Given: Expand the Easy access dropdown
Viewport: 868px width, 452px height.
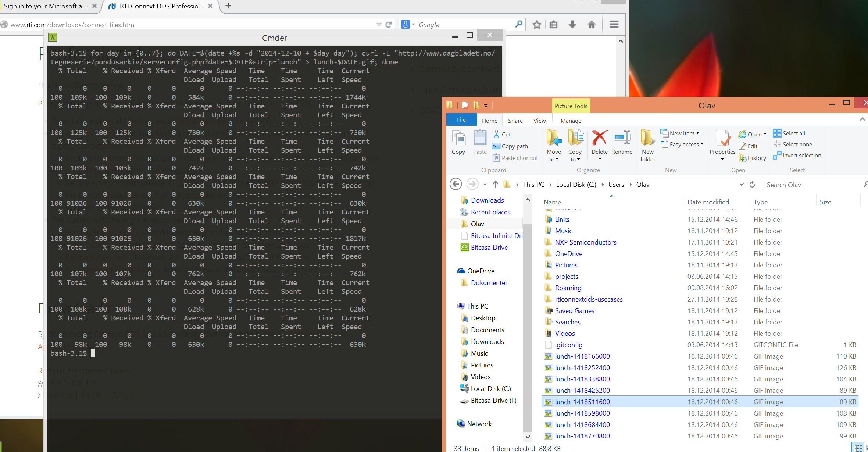Looking at the screenshot, I should point(702,144).
